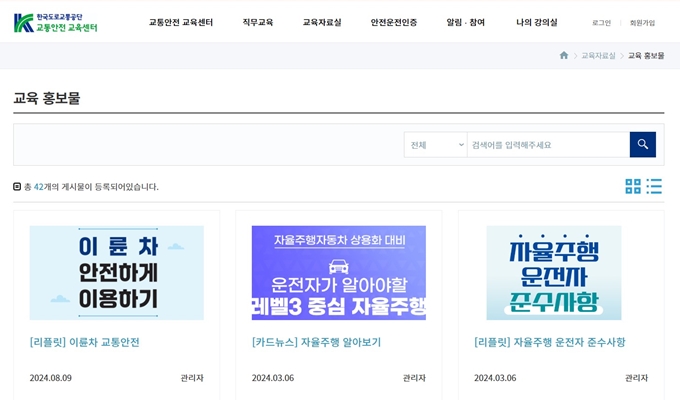680x400 pixels.
Task: Expand the 전체 search category dropdown
Action: tap(436, 145)
